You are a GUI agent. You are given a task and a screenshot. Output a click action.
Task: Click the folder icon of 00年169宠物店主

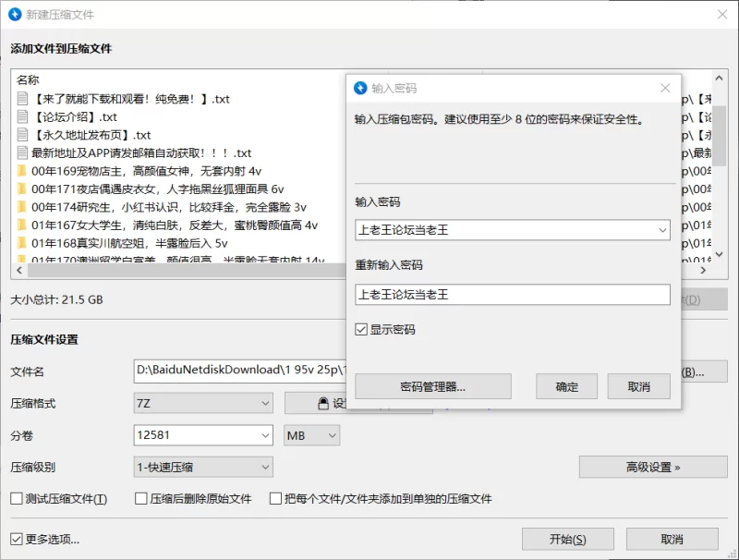pos(21,171)
